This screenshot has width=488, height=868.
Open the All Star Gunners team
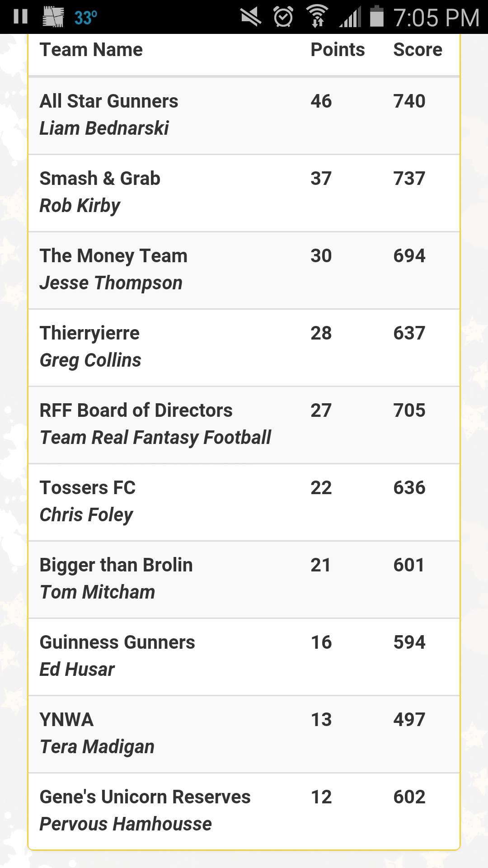[244, 116]
